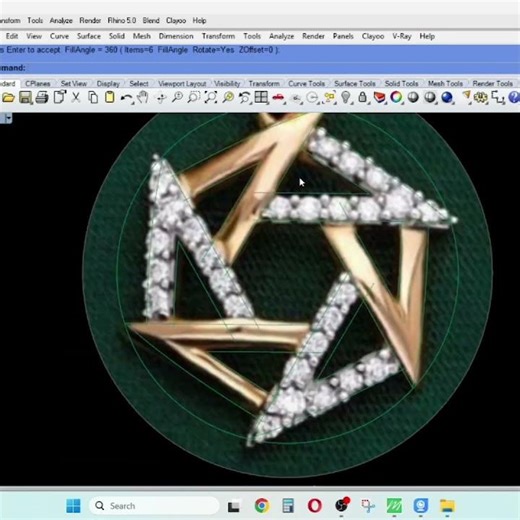Open the Solid menu
The width and height of the screenshot is (520, 520).
(x=117, y=36)
